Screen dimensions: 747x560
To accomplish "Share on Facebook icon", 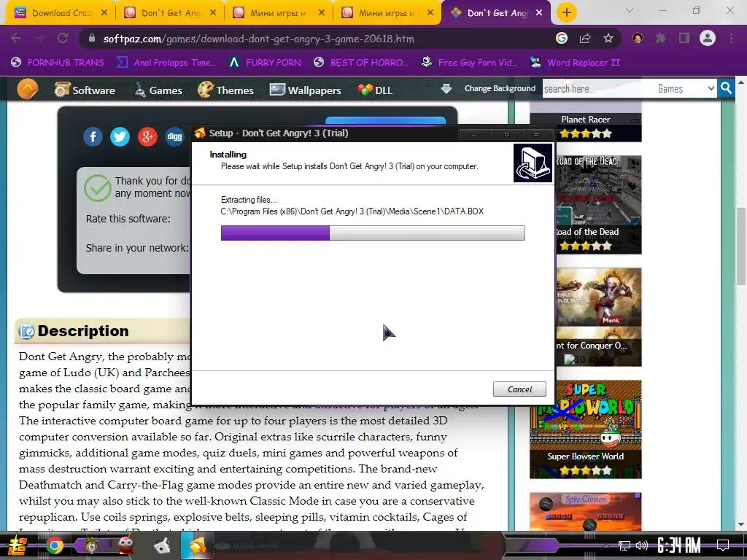I will coord(93,136).
